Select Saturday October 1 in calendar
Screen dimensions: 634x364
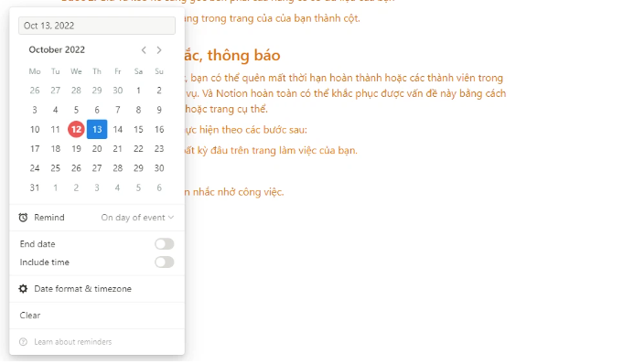point(138,91)
